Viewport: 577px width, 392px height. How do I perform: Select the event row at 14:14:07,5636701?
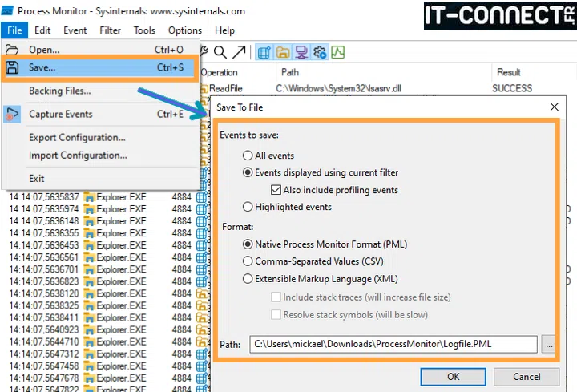[x=105, y=269]
